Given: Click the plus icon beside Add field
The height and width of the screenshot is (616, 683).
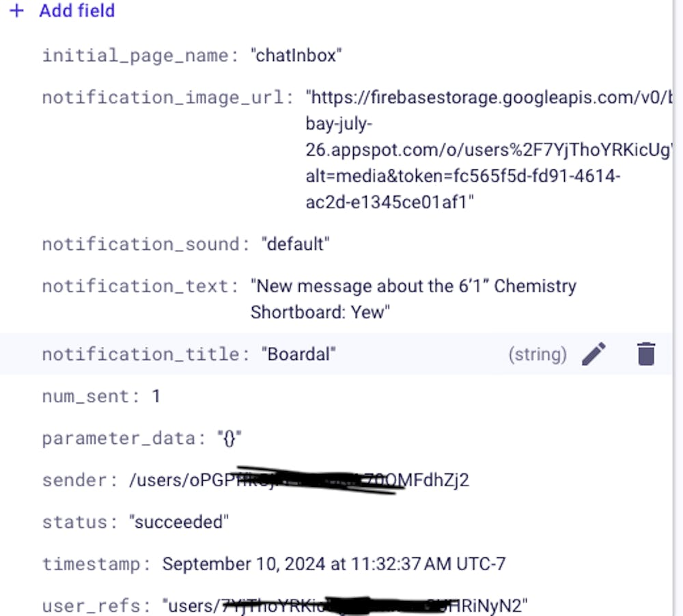Looking at the screenshot, I should coord(16,11).
